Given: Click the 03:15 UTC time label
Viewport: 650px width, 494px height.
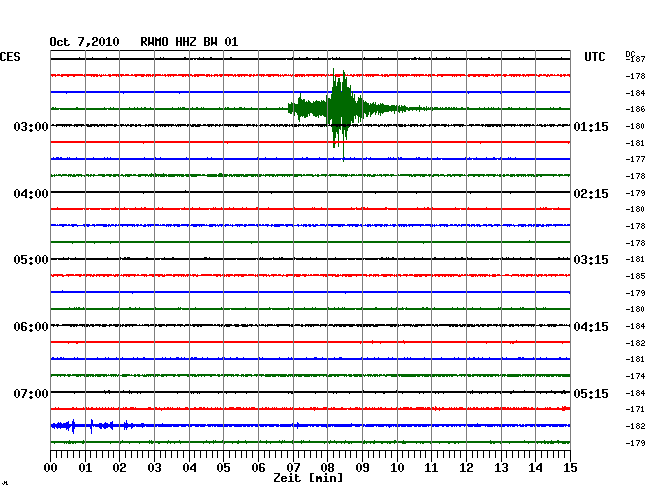Looking at the screenshot, I should coord(591,260).
